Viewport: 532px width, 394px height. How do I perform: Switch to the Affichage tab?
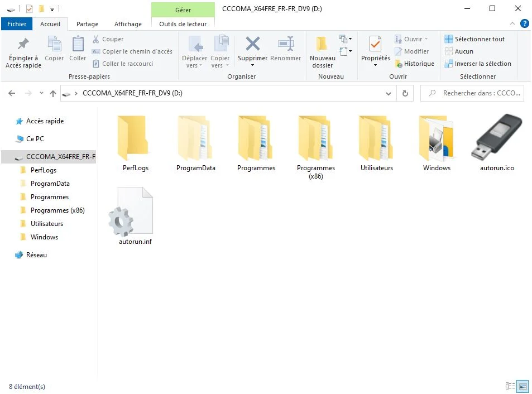pos(128,24)
